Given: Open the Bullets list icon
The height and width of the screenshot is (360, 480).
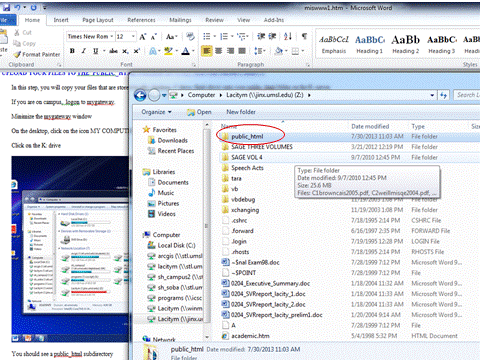Looking at the screenshot, I should tap(207, 36).
